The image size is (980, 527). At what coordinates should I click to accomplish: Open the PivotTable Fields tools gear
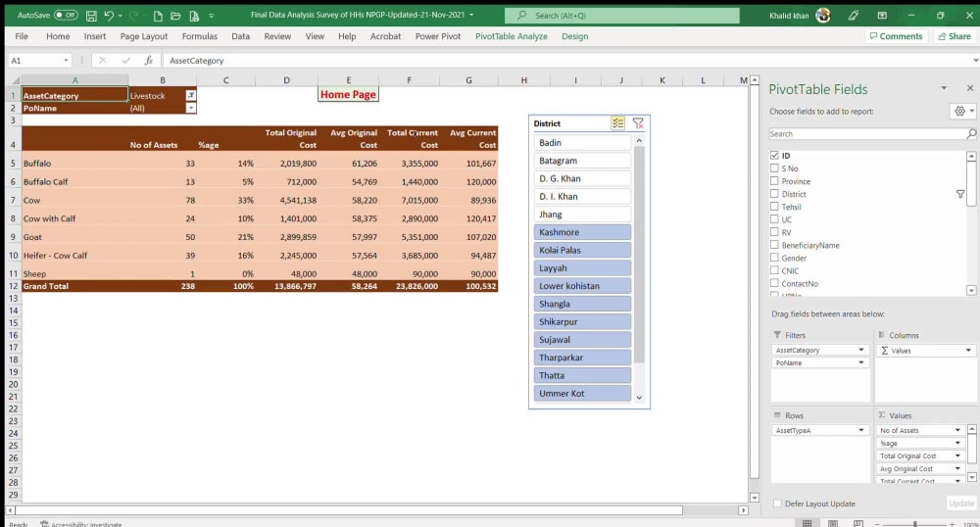[x=960, y=111]
